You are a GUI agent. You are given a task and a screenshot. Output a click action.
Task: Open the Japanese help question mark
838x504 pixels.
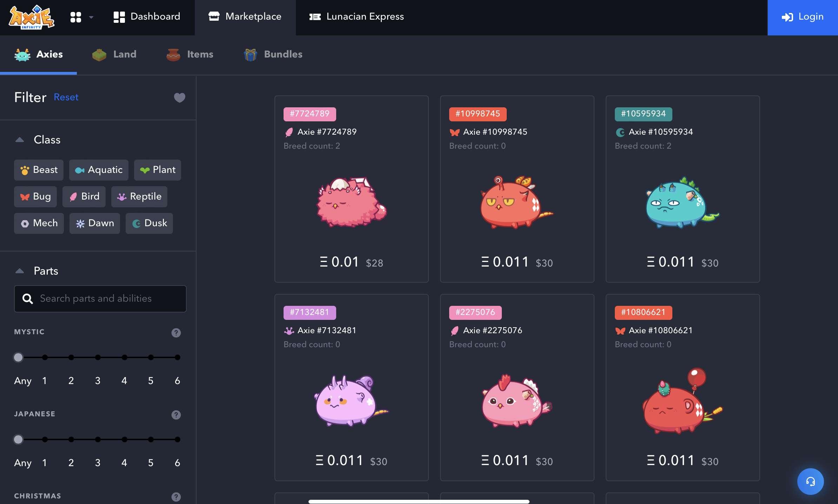(176, 415)
